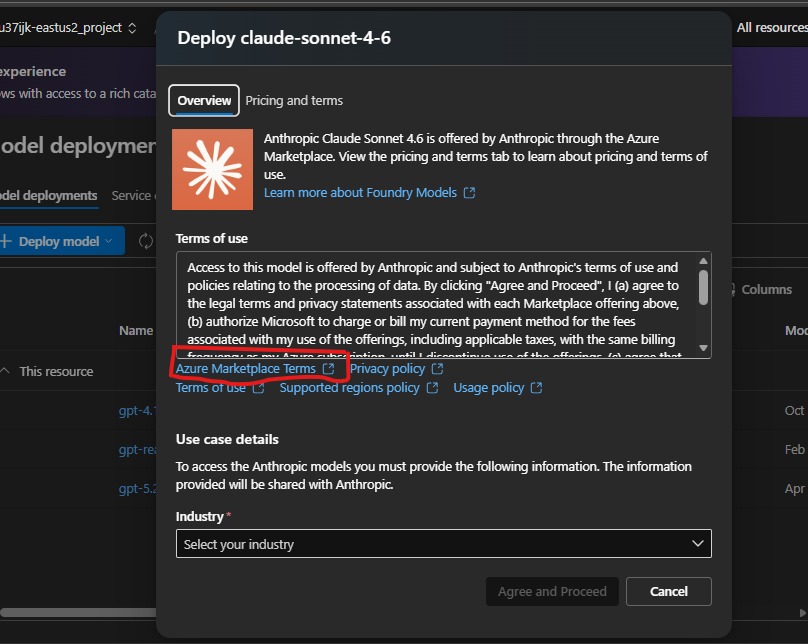The image size is (808, 644).
Task: Click external-link icon next to Supported regions policy
Action: 432,387
